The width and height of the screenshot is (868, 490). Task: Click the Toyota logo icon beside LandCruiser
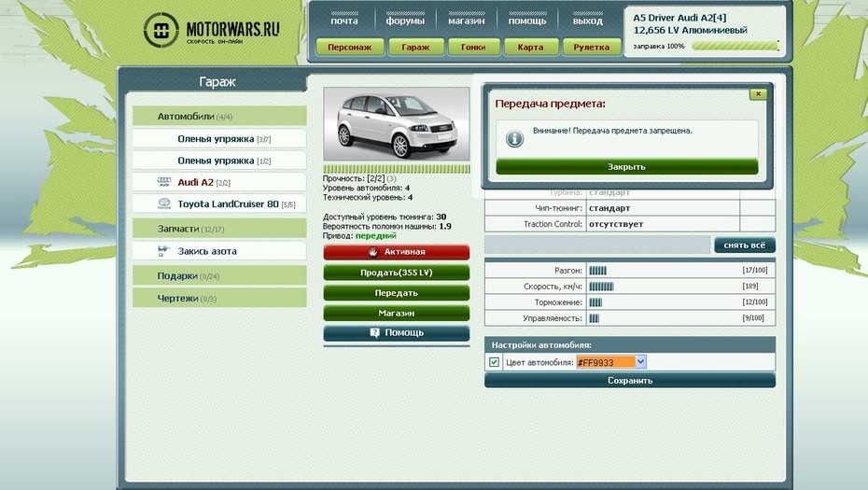(164, 203)
